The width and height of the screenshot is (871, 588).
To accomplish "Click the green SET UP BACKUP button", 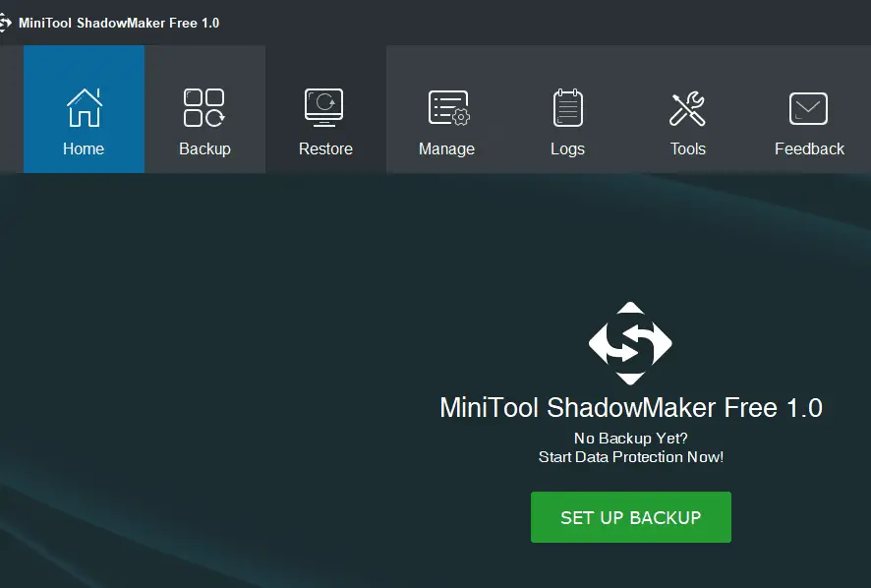I will pyautogui.click(x=631, y=517).
